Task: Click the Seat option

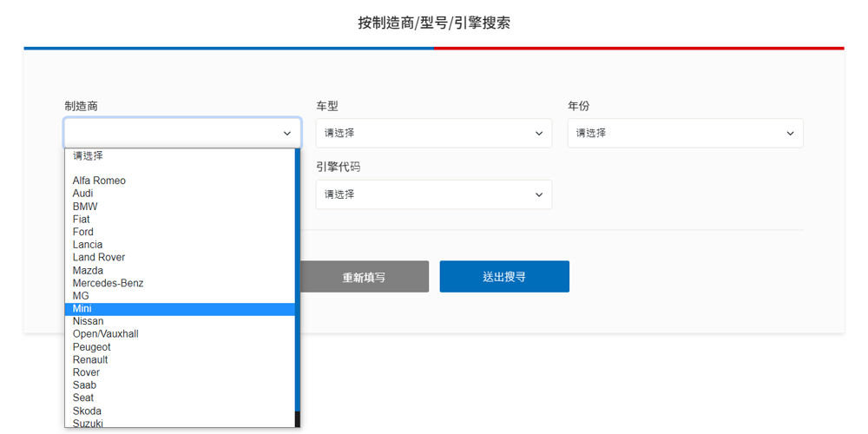Action: (180, 398)
